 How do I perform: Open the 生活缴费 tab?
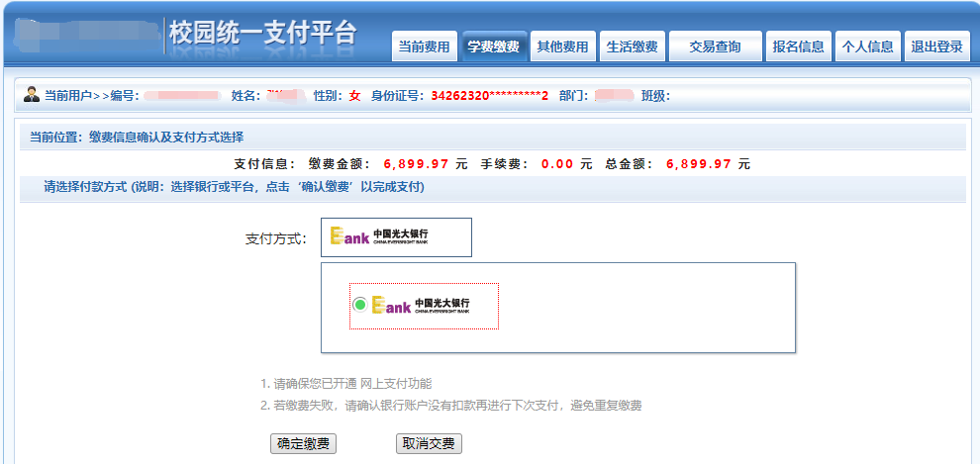[632, 46]
